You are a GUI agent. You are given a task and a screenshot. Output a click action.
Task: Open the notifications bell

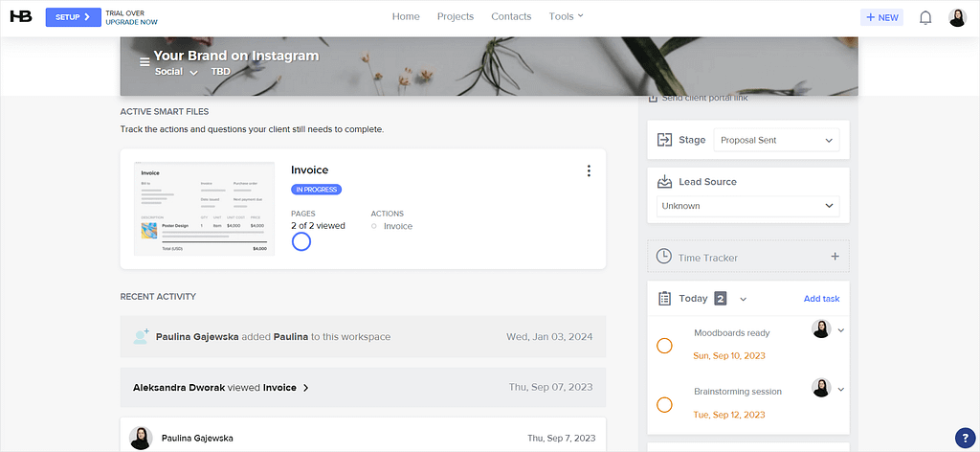(x=925, y=17)
